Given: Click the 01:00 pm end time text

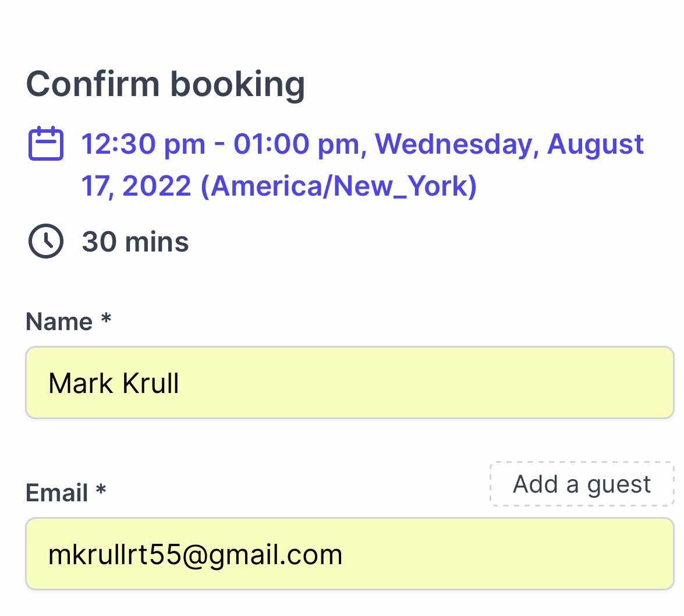Looking at the screenshot, I should click(x=299, y=144).
